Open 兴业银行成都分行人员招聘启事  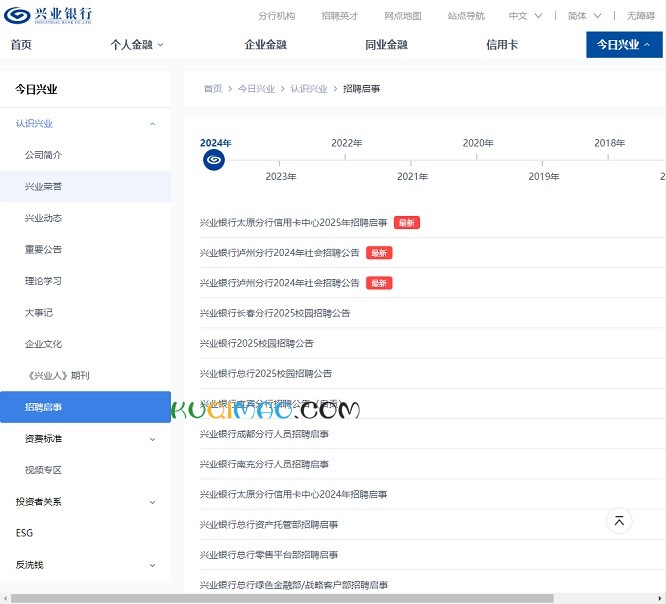pyautogui.click(x=264, y=434)
